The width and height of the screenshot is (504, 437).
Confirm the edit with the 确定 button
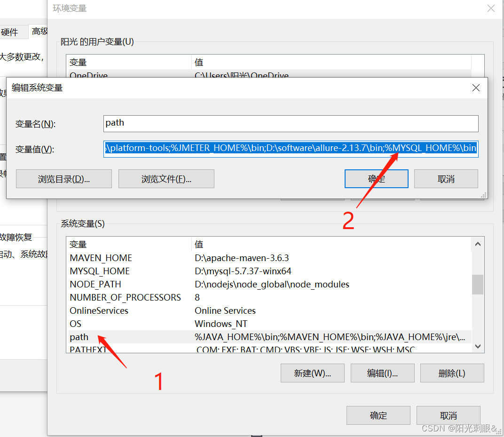tap(376, 179)
